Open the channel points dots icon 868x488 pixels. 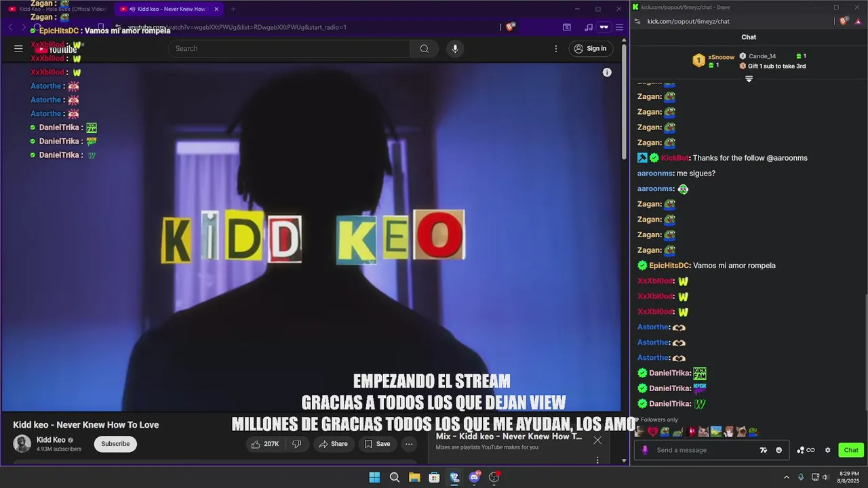click(x=800, y=450)
